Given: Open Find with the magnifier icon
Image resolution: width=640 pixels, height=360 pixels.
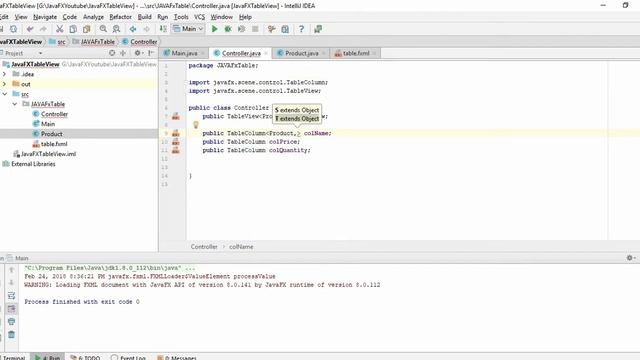Looking at the screenshot, I should pyautogui.click(x=103, y=29).
